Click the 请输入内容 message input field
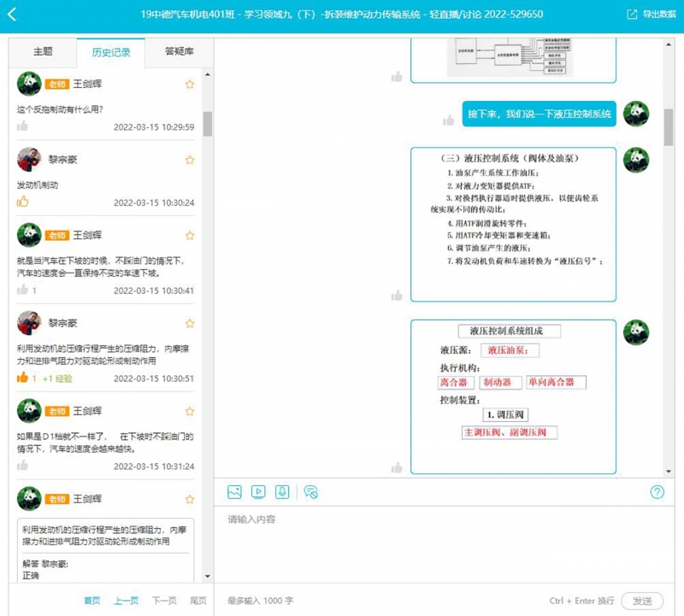The width and height of the screenshot is (684, 616). pos(444,544)
